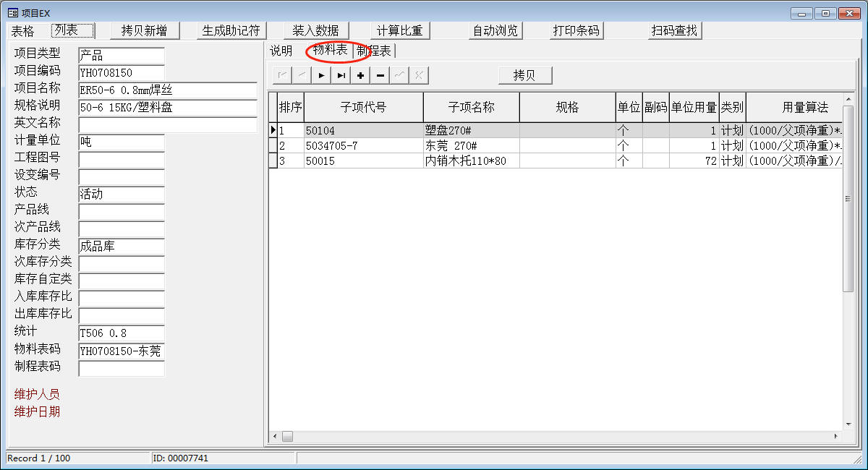Click the 扫码查找 button
Screen dimensions: 868x470
pos(674,30)
